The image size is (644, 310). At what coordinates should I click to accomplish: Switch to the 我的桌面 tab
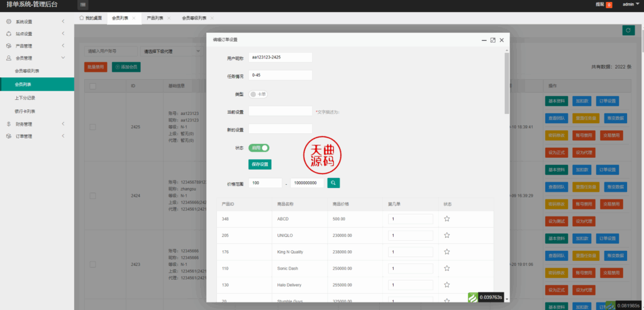pyautogui.click(x=91, y=18)
